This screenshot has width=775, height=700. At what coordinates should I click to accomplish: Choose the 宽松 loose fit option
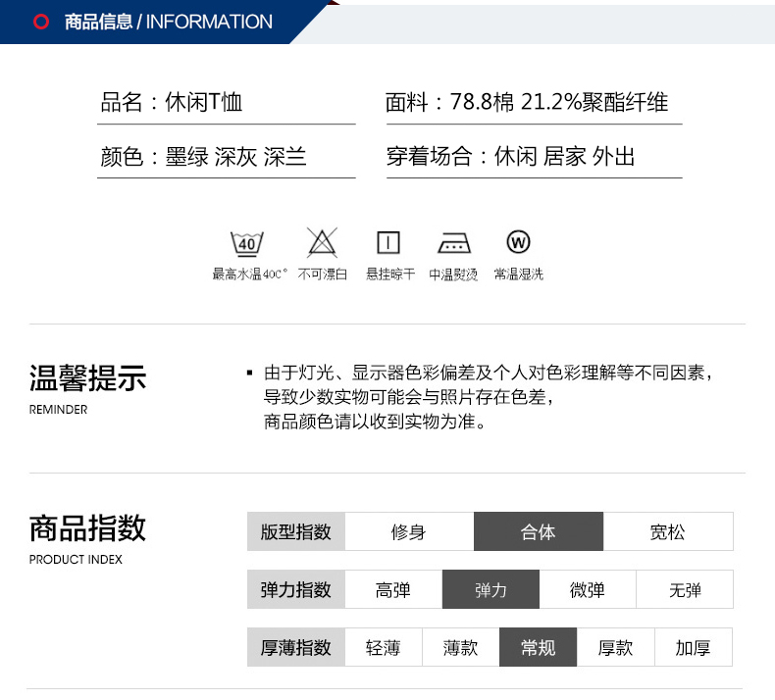[667, 531]
